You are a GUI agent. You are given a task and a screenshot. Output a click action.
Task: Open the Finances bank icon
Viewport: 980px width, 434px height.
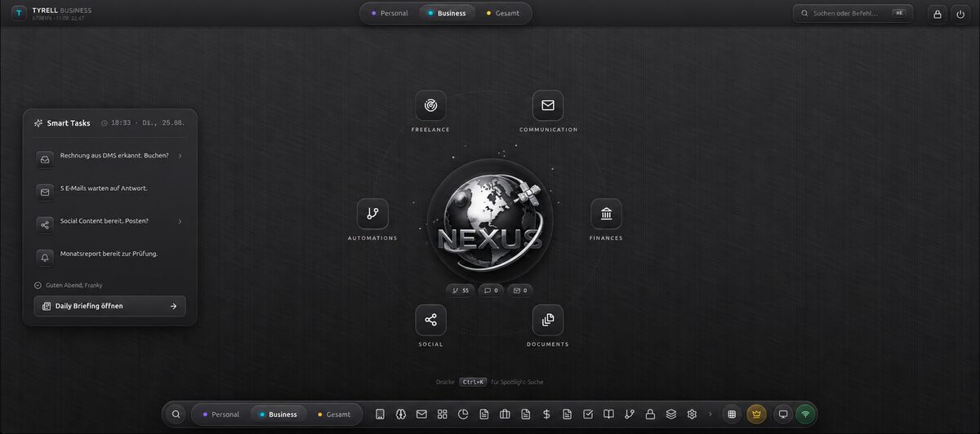tap(606, 214)
